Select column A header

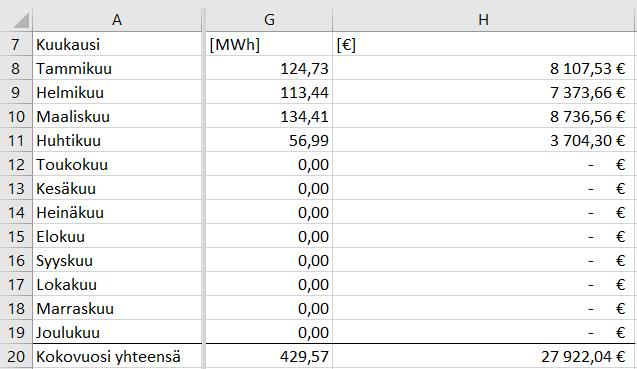117,20
